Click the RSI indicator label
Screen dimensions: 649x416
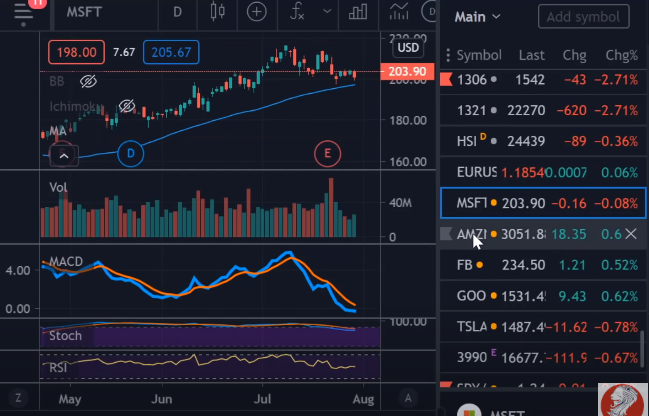(58, 367)
